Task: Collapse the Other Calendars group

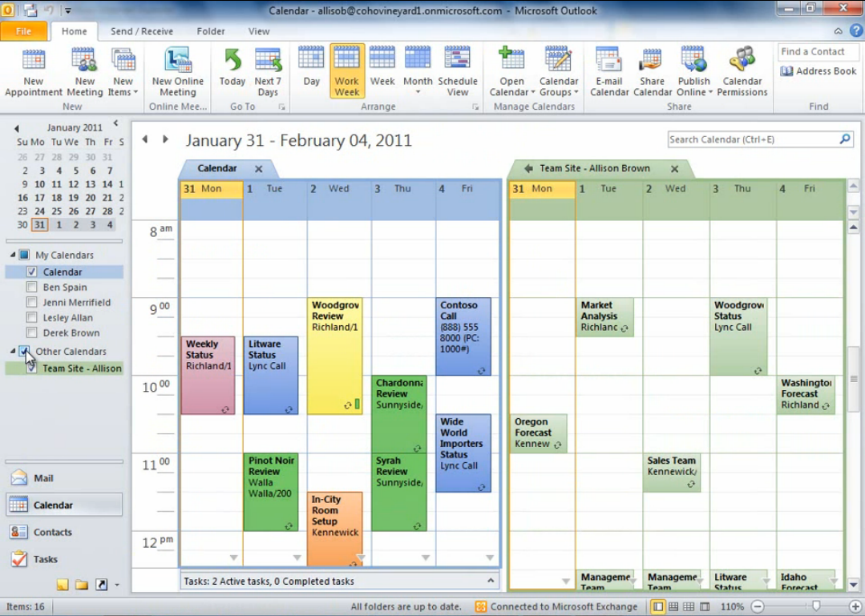Action: tap(13, 351)
